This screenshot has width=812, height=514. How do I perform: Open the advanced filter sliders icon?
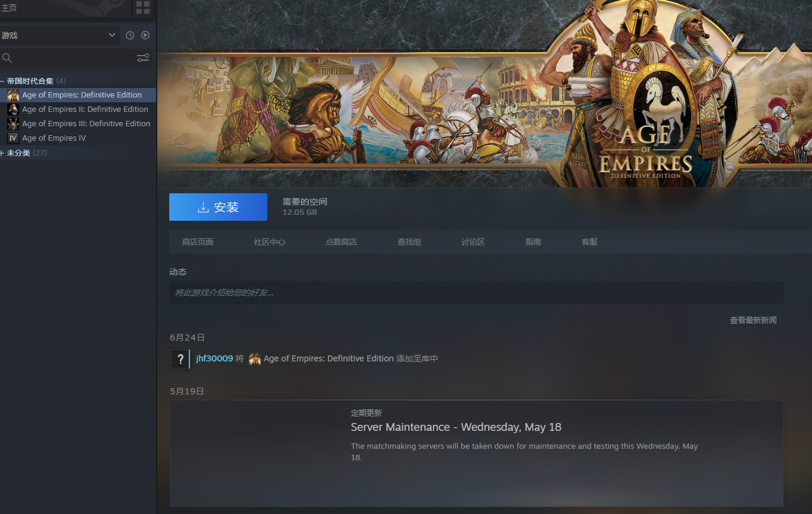(143, 58)
